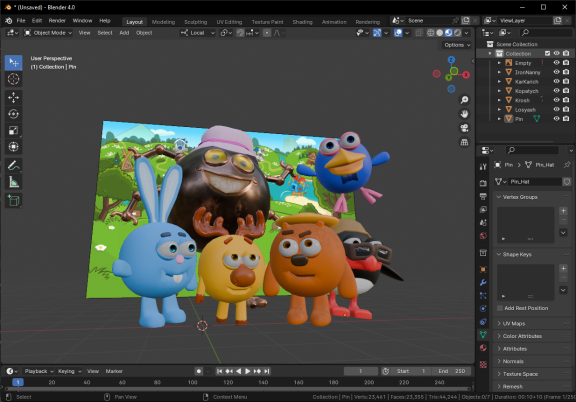Switch to wireframe viewport shading
Viewport: 576px width, 402px height.
(x=431, y=33)
